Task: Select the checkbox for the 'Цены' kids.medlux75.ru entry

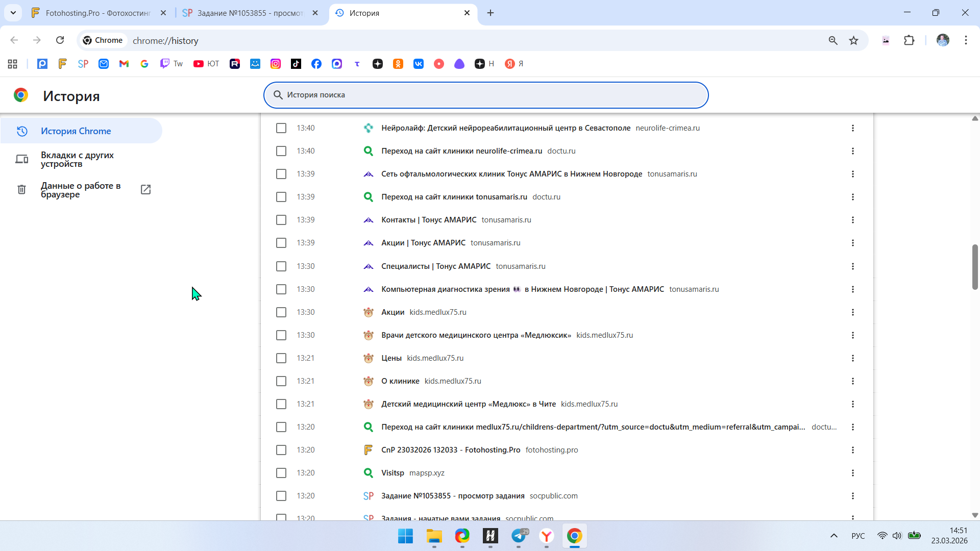Action: click(281, 358)
